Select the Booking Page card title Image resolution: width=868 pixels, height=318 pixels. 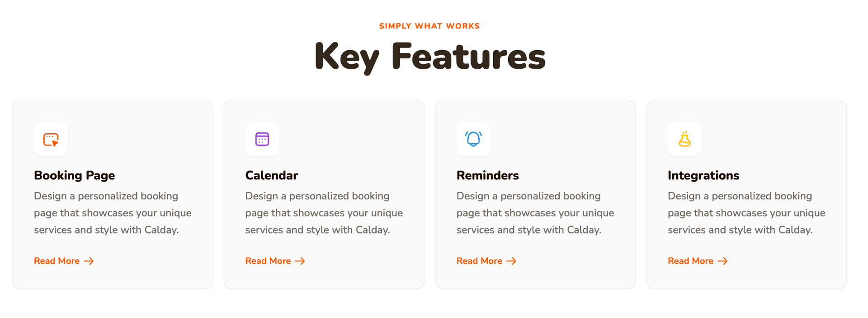click(x=75, y=175)
